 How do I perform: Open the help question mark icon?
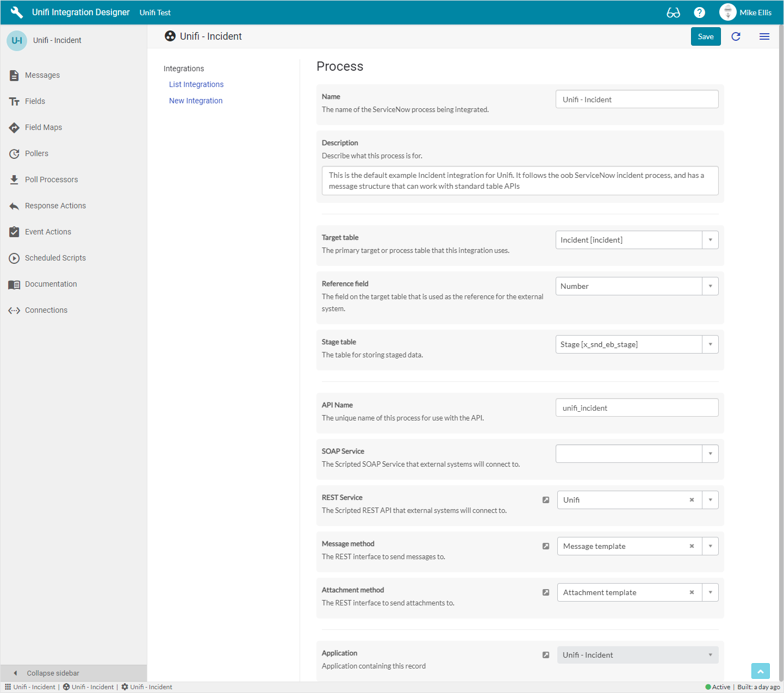click(x=699, y=13)
